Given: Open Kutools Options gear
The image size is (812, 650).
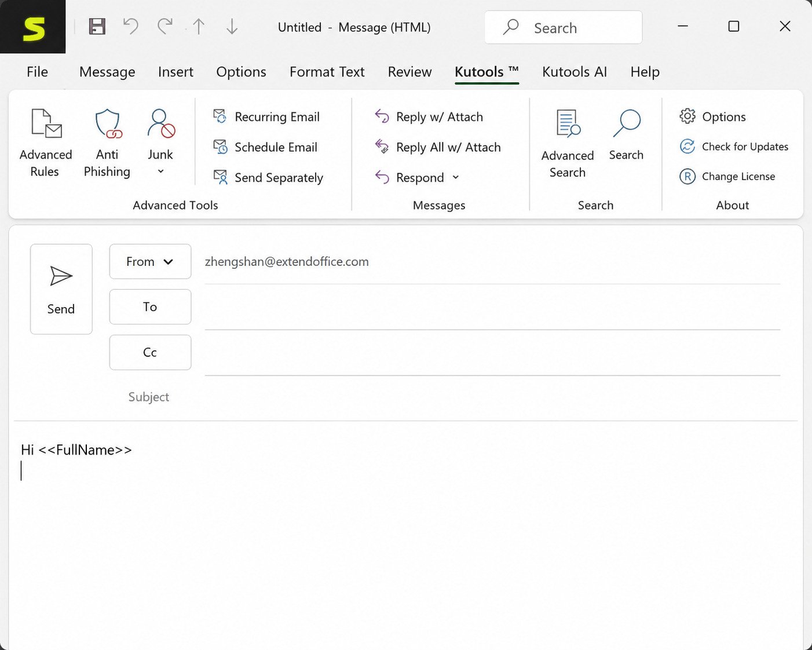Looking at the screenshot, I should (x=712, y=116).
